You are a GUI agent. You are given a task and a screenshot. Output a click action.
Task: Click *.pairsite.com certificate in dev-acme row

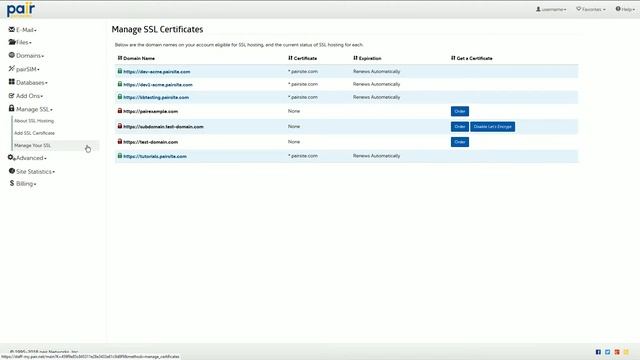coord(303,71)
